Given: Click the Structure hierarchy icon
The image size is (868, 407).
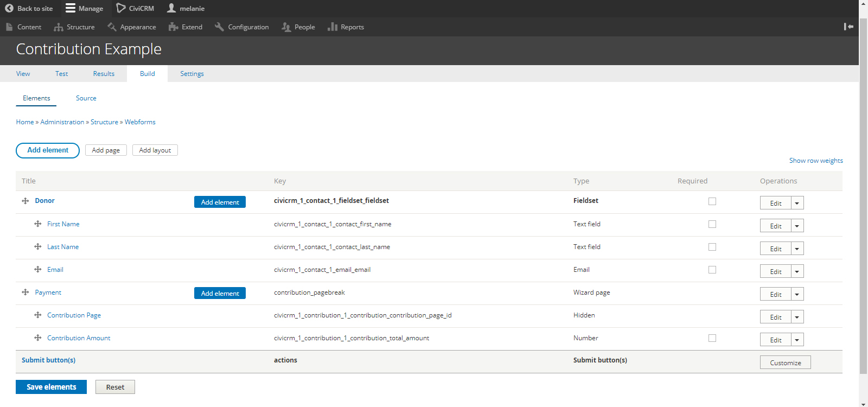Looking at the screenshot, I should (59, 27).
